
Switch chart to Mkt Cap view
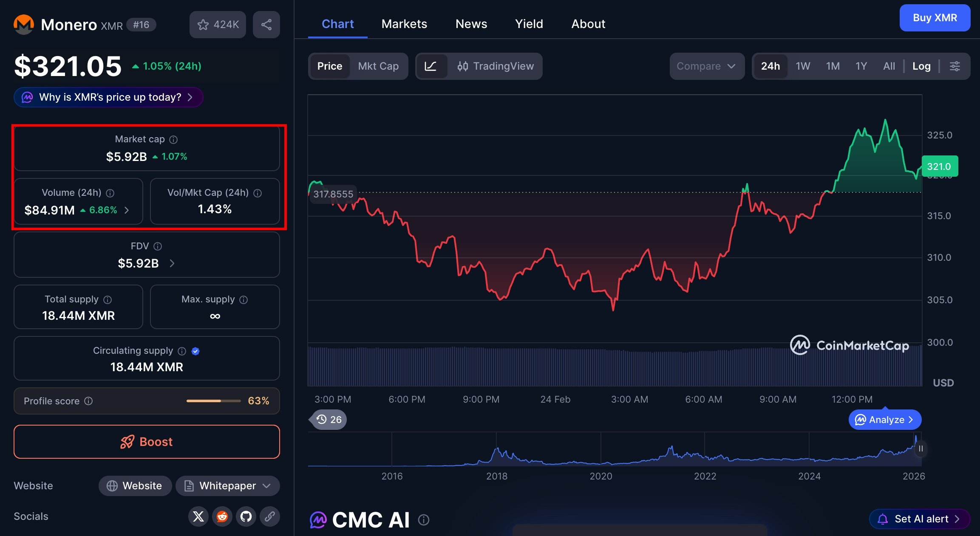pyautogui.click(x=378, y=66)
